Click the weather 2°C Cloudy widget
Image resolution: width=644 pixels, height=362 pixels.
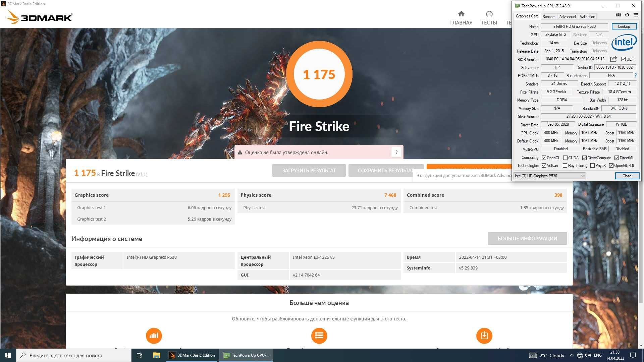547,355
